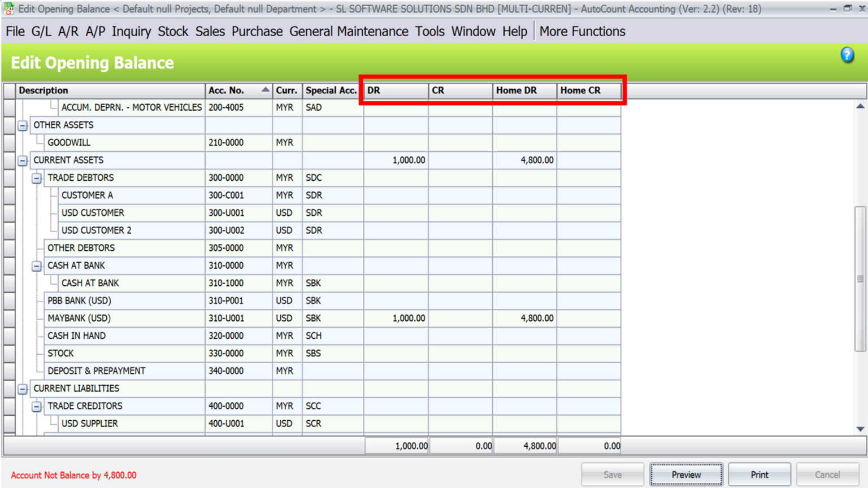Collapse the CURRENT LIABILITIES group
This screenshot has height=488, width=868.
[23, 389]
